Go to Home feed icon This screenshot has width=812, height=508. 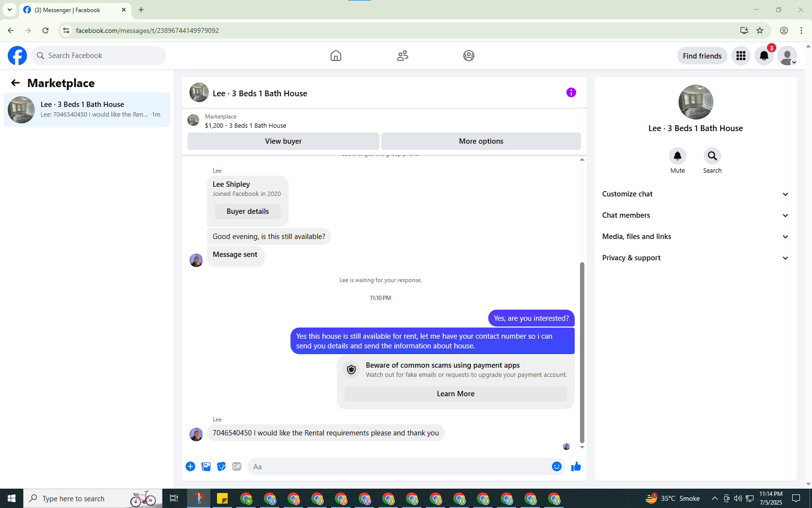coord(336,56)
